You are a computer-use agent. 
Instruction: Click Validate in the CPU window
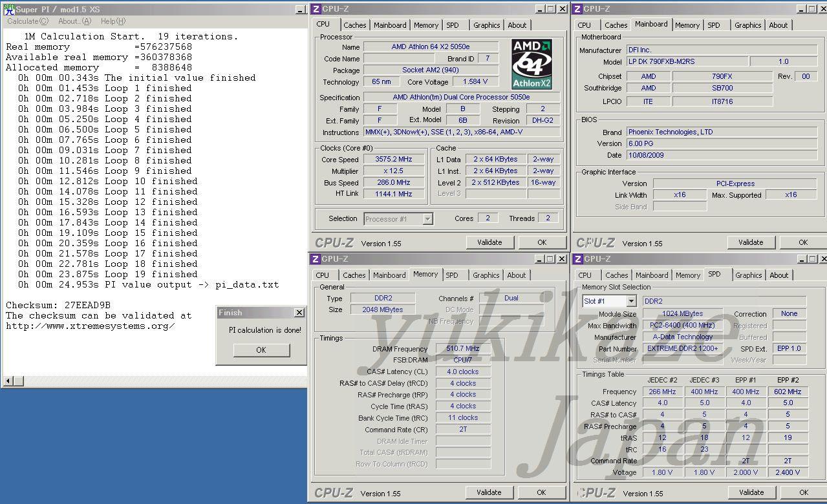pyautogui.click(x=489, y=242)
